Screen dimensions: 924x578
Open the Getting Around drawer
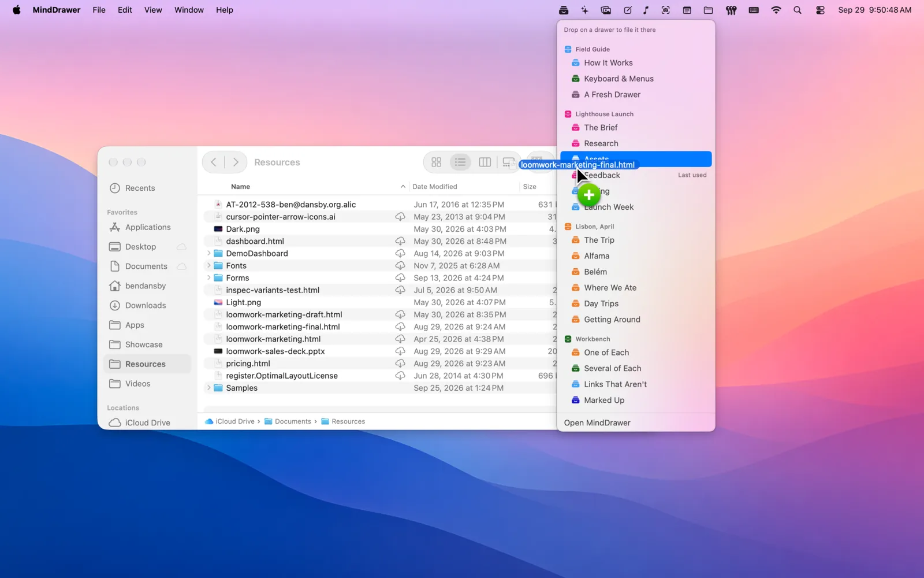pyautogui.click(x=636, y=320)
